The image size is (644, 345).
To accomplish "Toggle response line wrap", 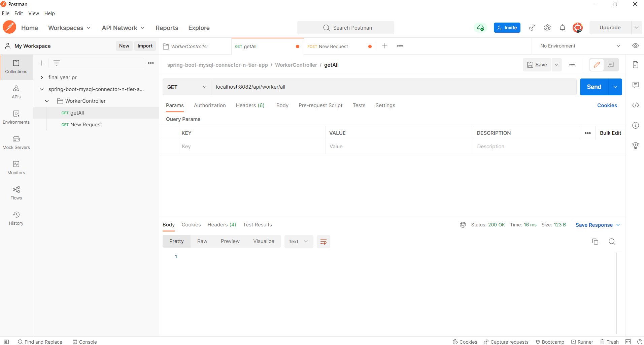I will (324, 242).
